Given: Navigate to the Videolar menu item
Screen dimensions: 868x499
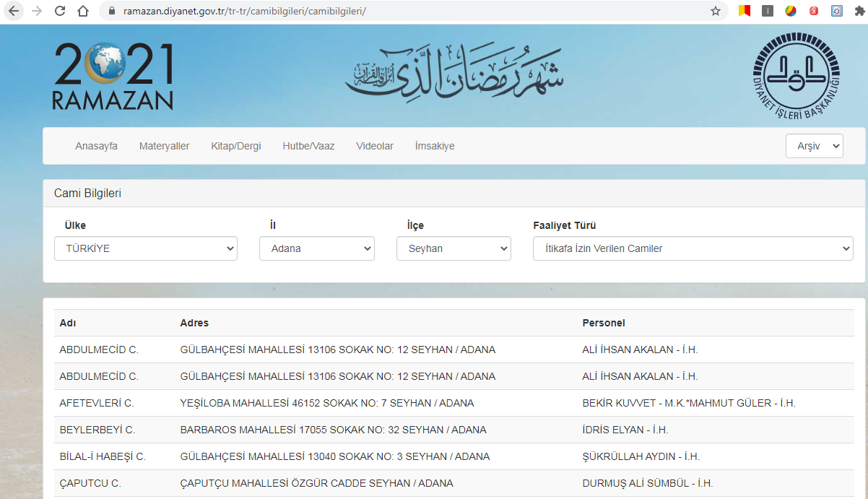Looking at the screenshot, I should (x=375, y=146).
